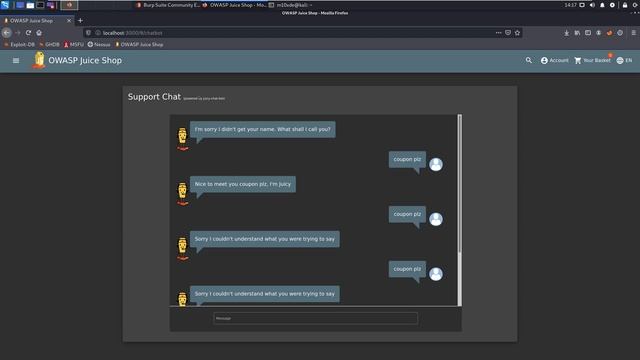Click the Save to Pocket icon
The height and width of the screenshot is (360, 640).
tap(508, 33)
